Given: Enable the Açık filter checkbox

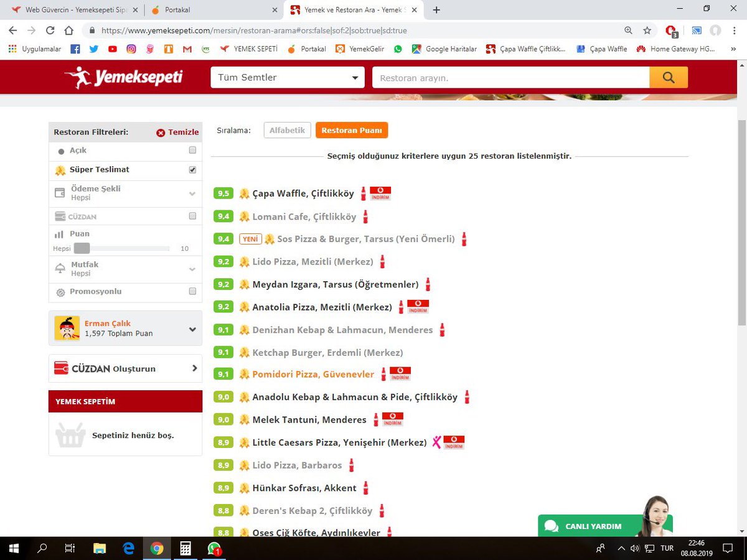Looking at the screenshot, I should [192, 150].
